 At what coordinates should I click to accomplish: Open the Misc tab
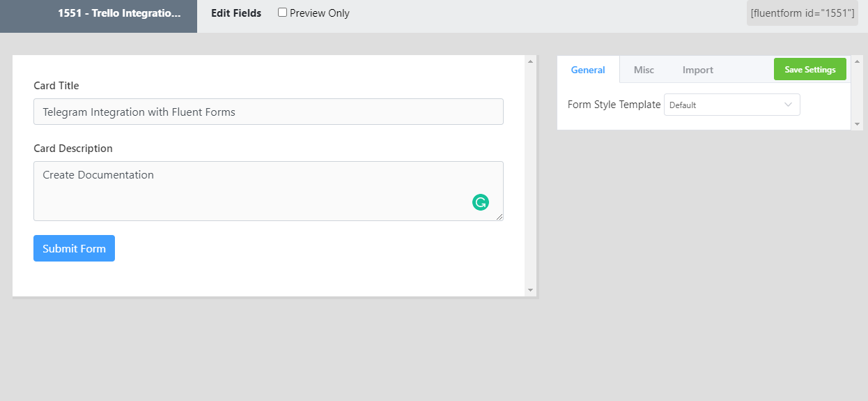point(644,70)
